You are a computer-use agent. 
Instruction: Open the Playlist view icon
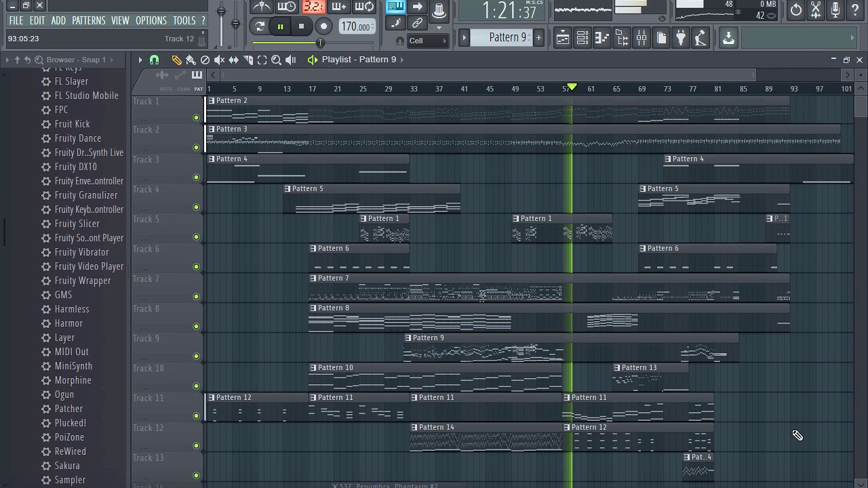pyautogui.click(x=563, y=38)
